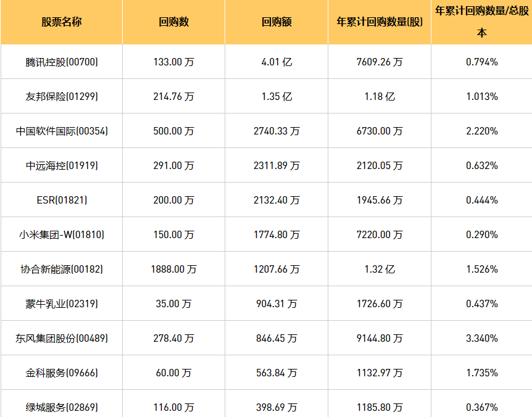Click the 7609.26 万 cumulative buyback cell

click(x=380, y=62)
